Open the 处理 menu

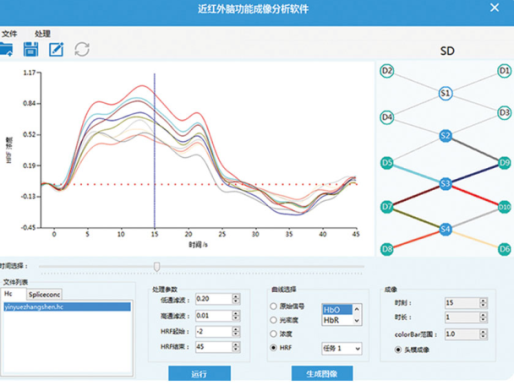pos(42,34)
